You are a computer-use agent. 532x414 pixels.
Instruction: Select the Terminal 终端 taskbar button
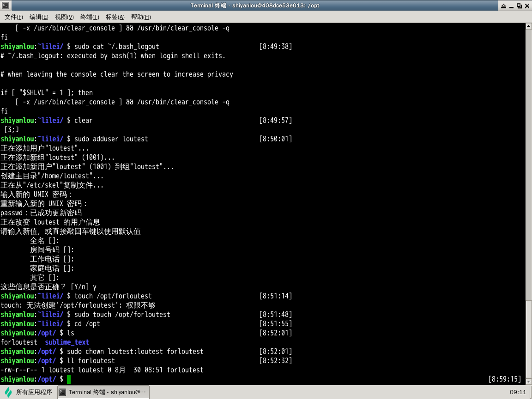pos(103,392)
